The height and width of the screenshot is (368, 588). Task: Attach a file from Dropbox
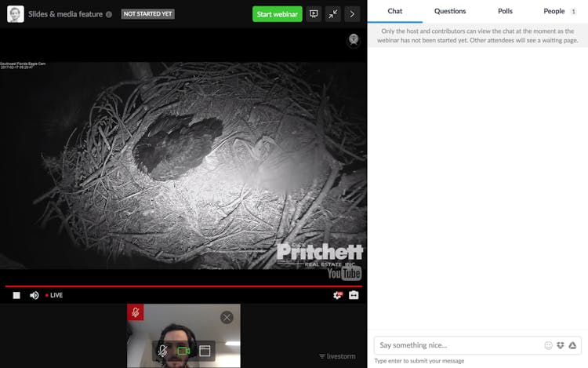pyautogui.click(x=561, y=345)
